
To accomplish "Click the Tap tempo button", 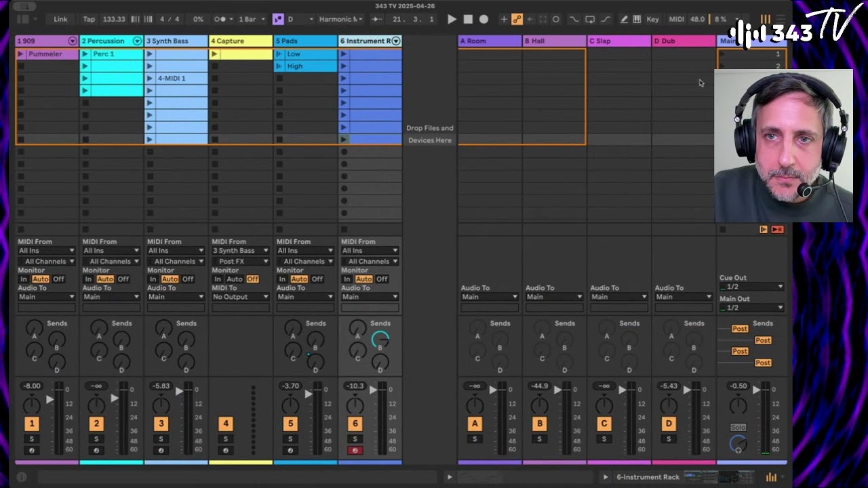I will coord(89,19).
